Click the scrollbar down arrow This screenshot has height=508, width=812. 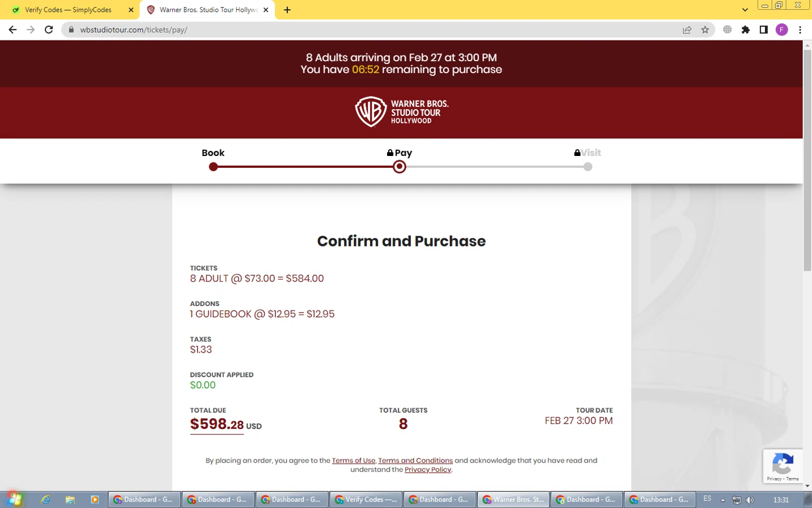807,486
